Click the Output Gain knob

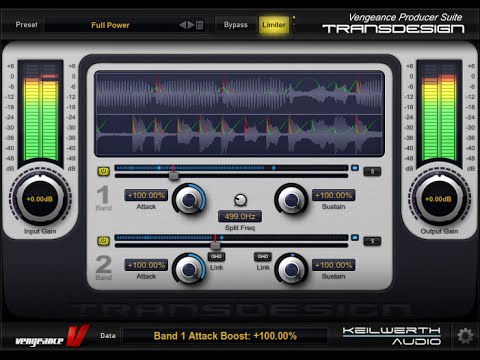(x=439, y=199)
